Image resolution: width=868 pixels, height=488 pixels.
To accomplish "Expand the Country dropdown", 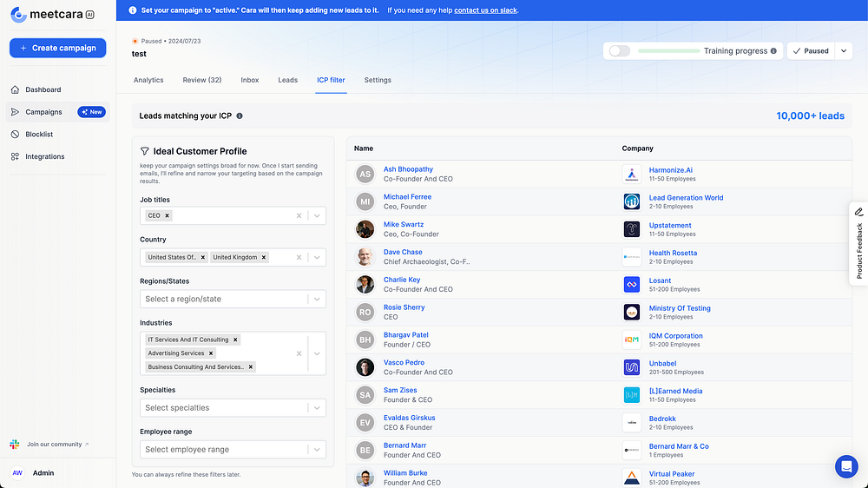I will pos(317,257).
